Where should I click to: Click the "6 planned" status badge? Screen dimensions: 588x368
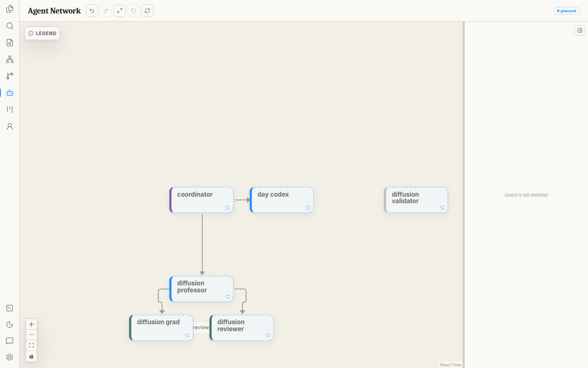point(566,11)
